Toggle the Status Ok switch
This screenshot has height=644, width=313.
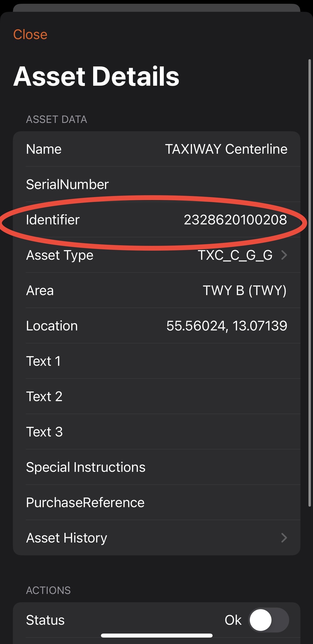[269, 620]
